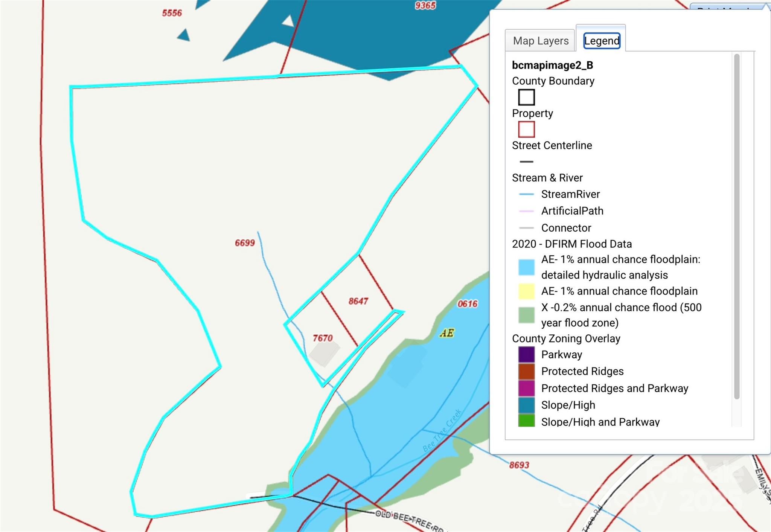Viewport: 771px width, 532px height.
Task: Click the light blue AE floodplain swatch
Action: click(x=526, y=267)
